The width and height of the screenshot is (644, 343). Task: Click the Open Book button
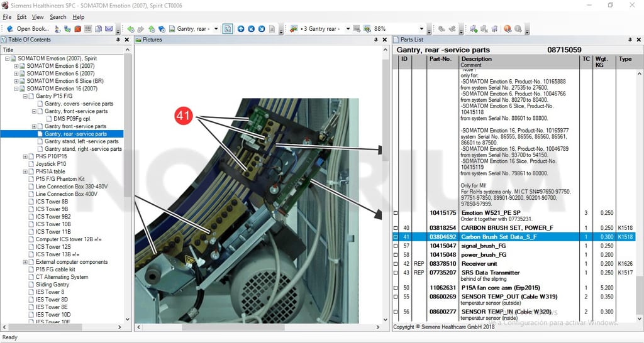click(x=28, y=29)
